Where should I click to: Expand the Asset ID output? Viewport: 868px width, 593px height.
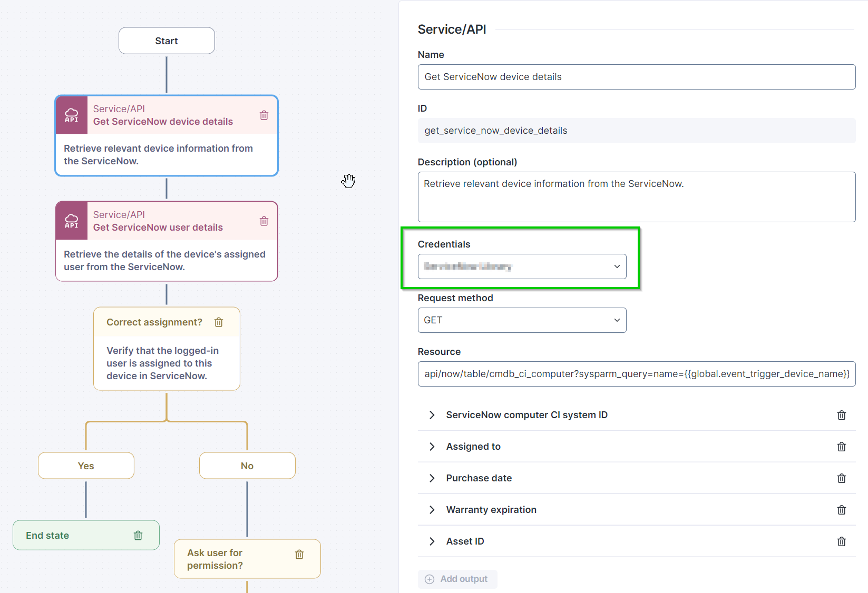(432, 541)
